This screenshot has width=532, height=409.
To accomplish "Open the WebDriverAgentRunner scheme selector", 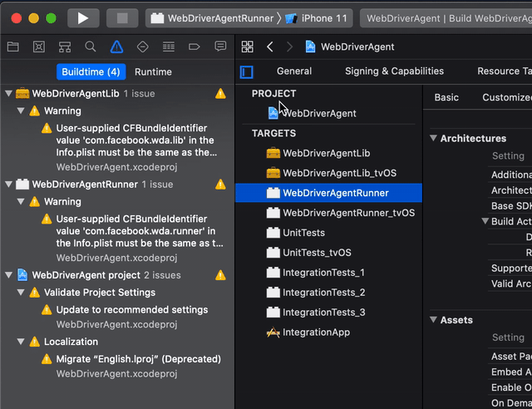I will click(213, 18).
